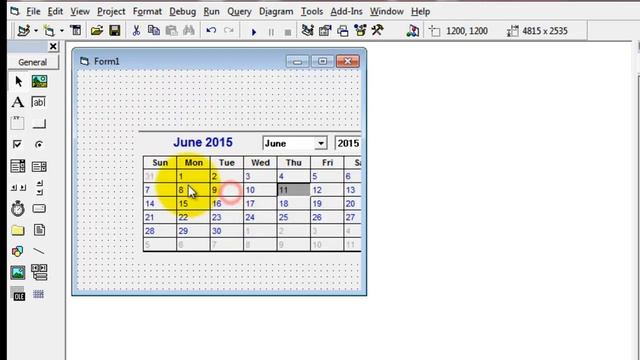
Task: Select the ListBox control tool
Action: coord(39,166)
